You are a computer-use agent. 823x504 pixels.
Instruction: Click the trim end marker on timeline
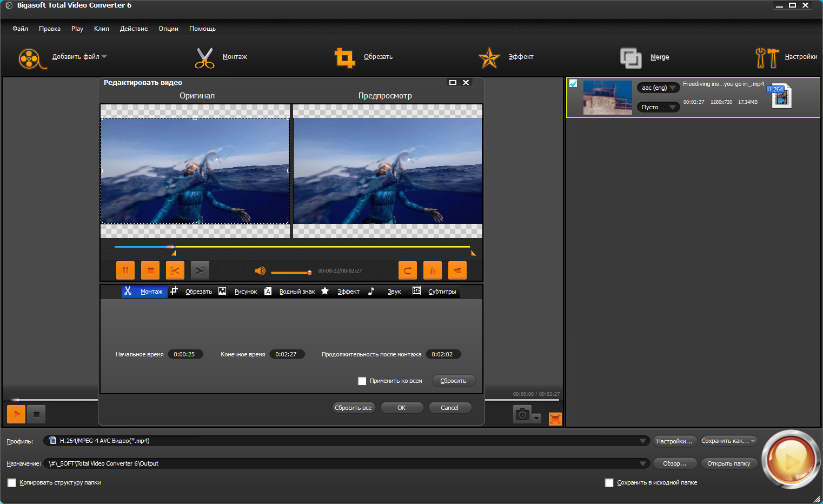click(473, 253)
